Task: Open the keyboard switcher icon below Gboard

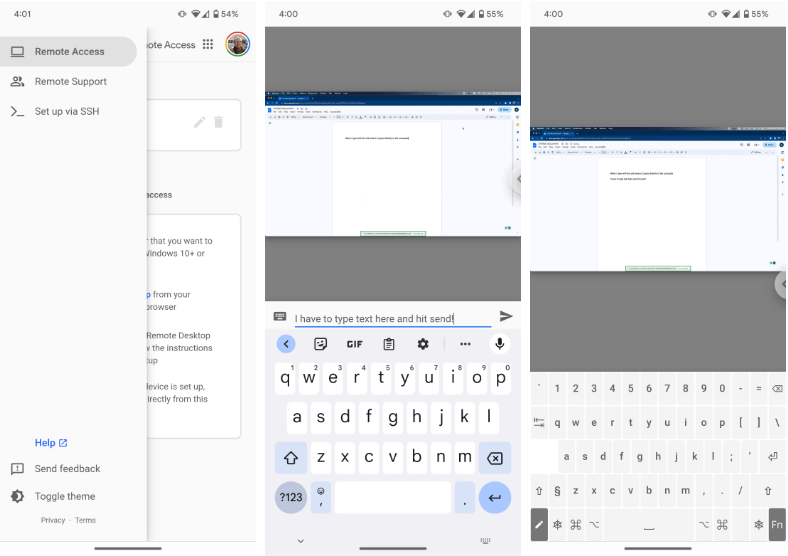Action: pyautogui.click(x=485, y=541)
